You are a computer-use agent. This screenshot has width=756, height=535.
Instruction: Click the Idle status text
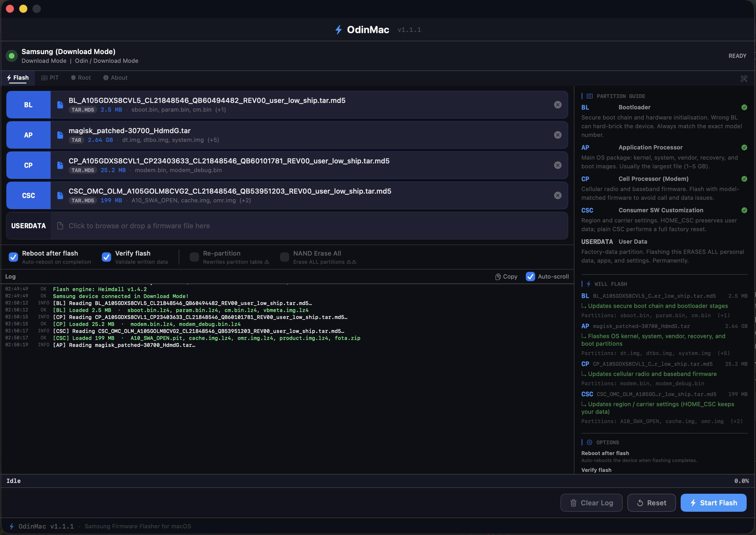(13, 481)
